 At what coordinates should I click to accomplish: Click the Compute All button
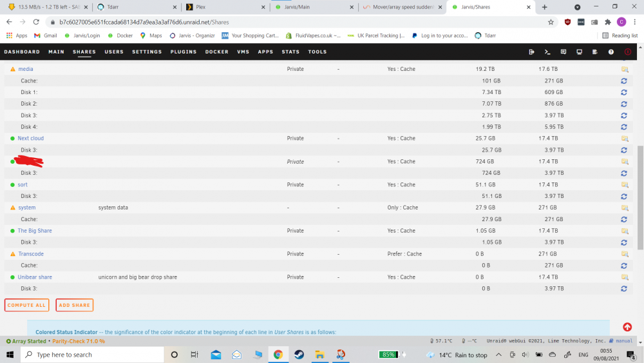pos(26,305)
